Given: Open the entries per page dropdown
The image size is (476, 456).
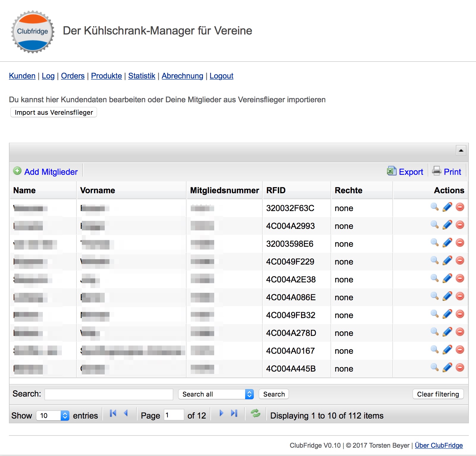Looking at the screenshot, I should pos(53,416).
